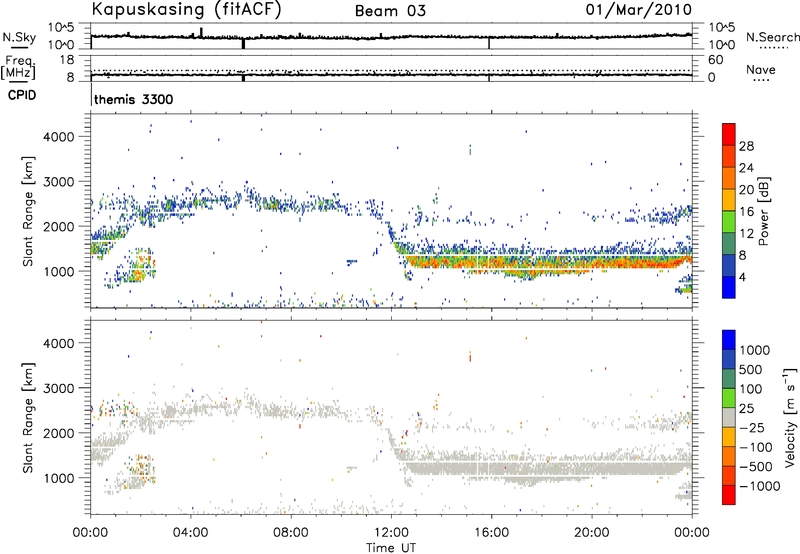800x554 pixels.
Task: Click the gray Velocity segment between 25 and -25
Action: (x=729, y=417)
